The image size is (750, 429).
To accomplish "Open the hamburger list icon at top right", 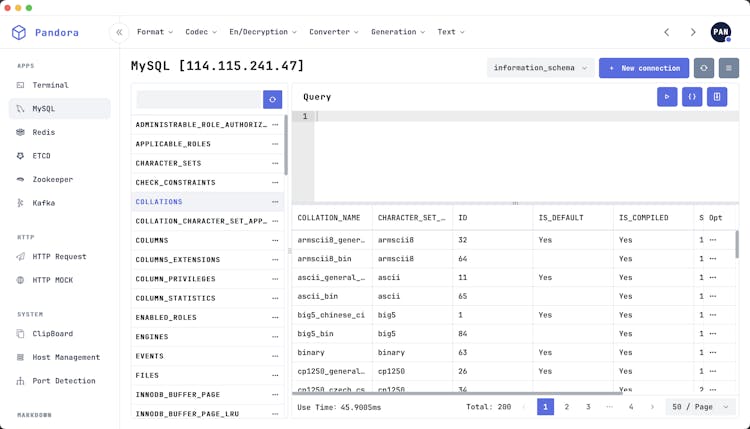I will [729, 68].
